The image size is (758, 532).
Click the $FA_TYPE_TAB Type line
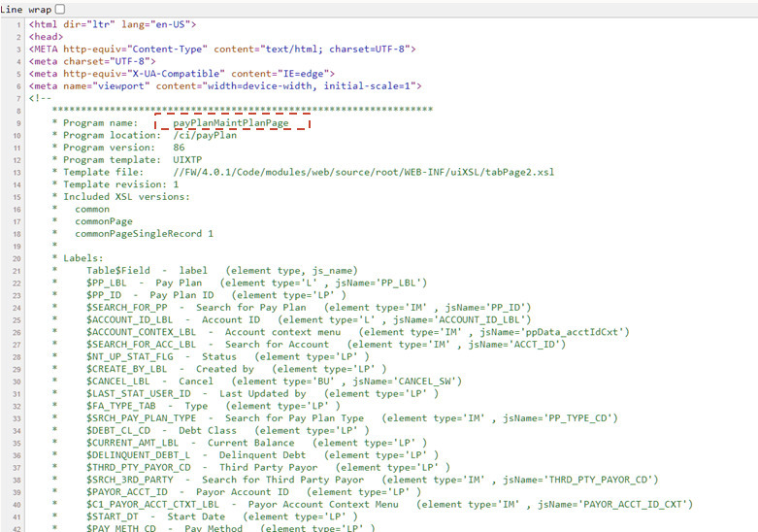(214, 406)
